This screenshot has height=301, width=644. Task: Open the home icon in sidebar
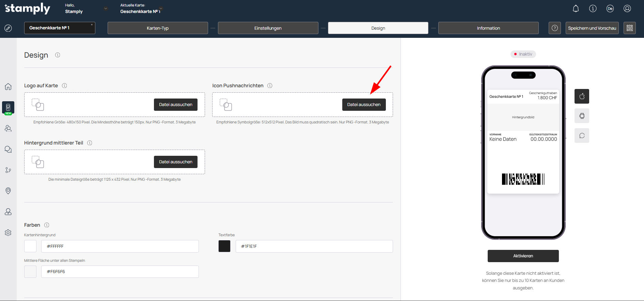(x=8, y=87)
